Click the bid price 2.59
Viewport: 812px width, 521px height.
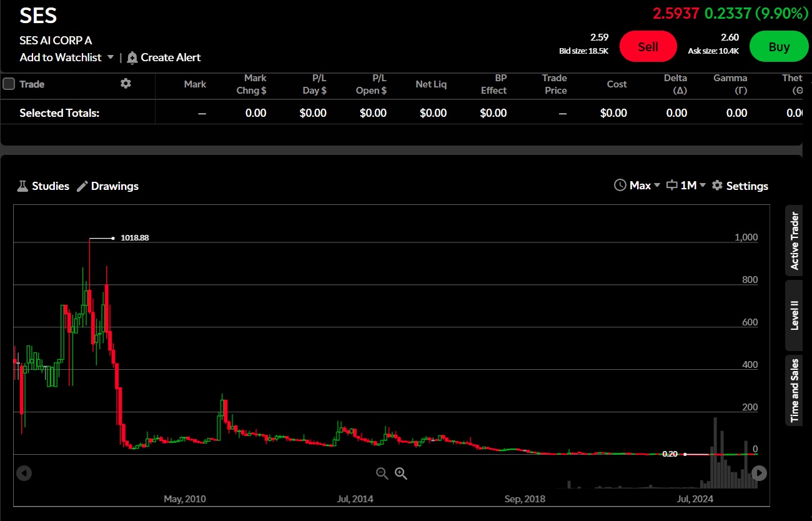click(x=599, y=37)
